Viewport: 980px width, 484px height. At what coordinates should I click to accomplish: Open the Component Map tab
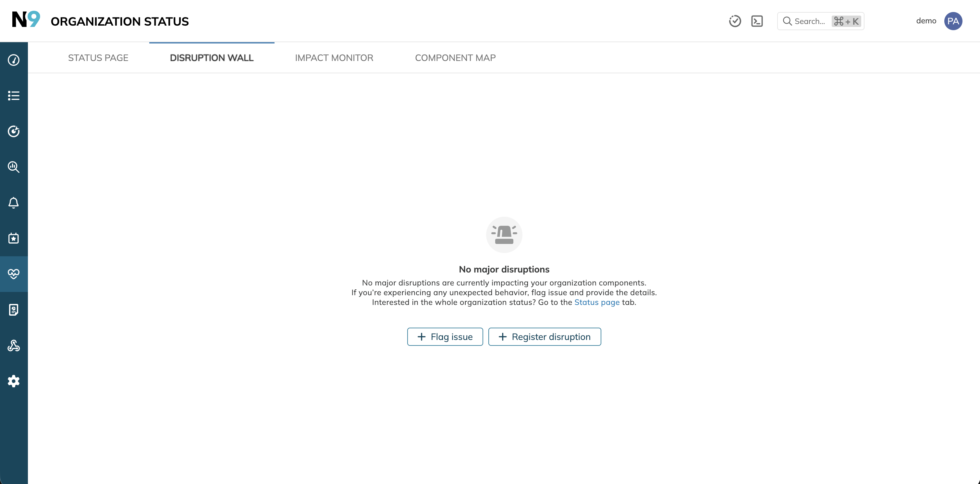coord(455,58)
